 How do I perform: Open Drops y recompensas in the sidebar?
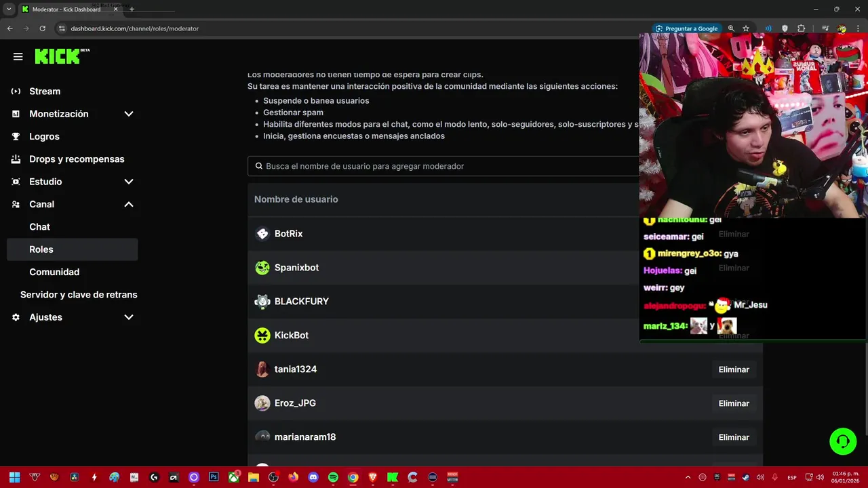coord(77,159)
